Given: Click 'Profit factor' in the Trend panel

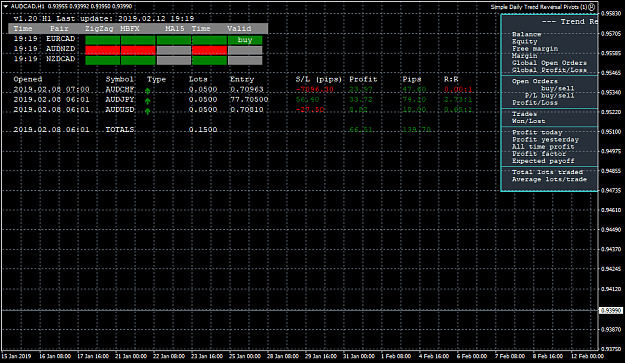Looking at the screenshot, I should (x=539, y=154).
